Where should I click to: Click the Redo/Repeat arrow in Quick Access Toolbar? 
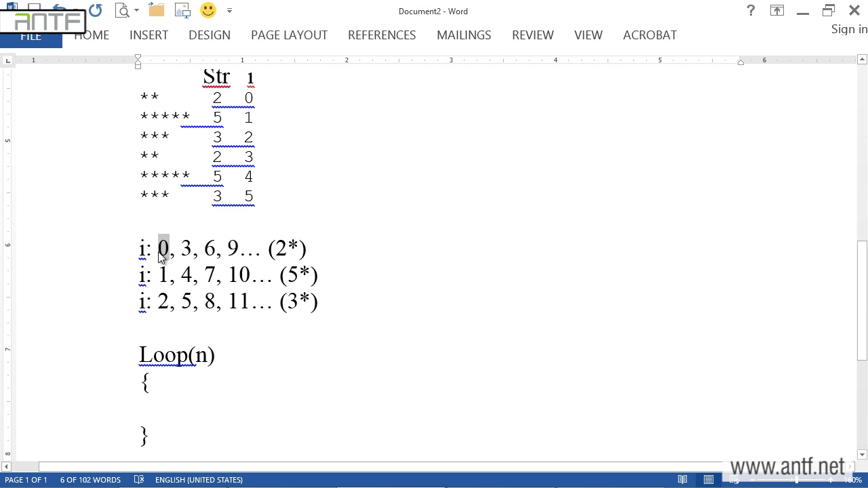95,11
